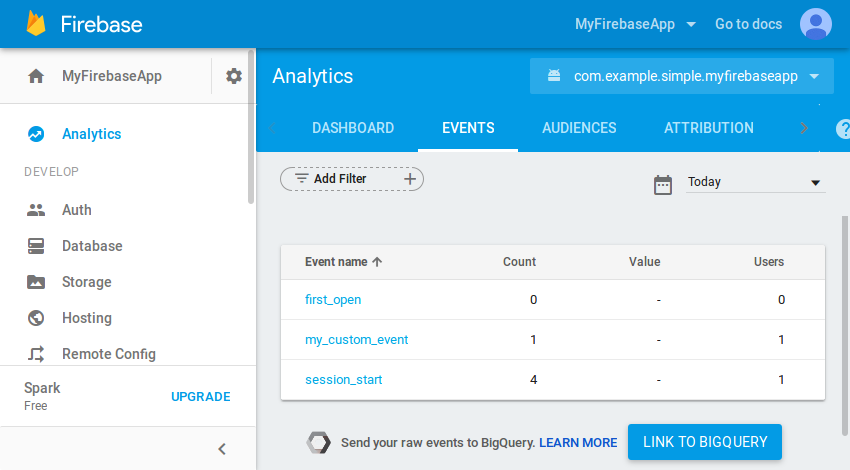Open the user account avatar
This screenshot has height=470, width=850.
tap(815, 24)
